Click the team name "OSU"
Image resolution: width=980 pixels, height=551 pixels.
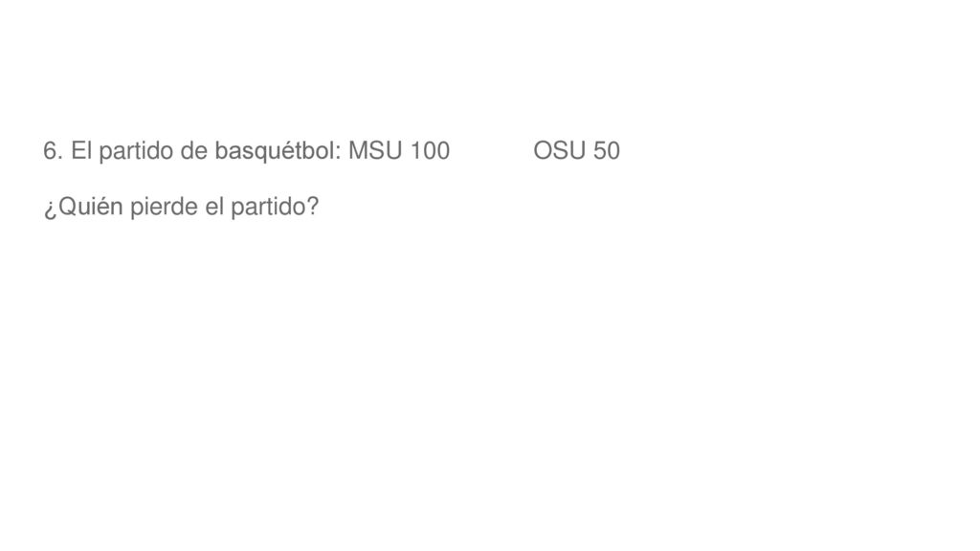click(559, 150)
